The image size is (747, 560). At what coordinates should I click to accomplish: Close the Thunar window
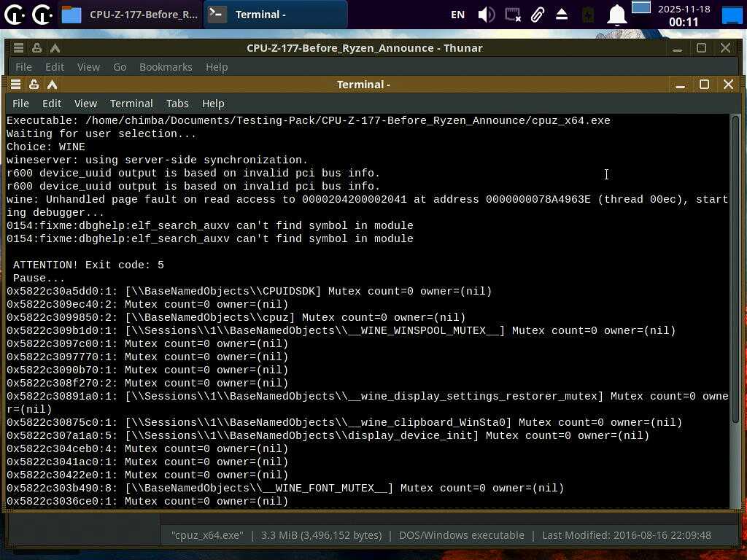[725, 47]
